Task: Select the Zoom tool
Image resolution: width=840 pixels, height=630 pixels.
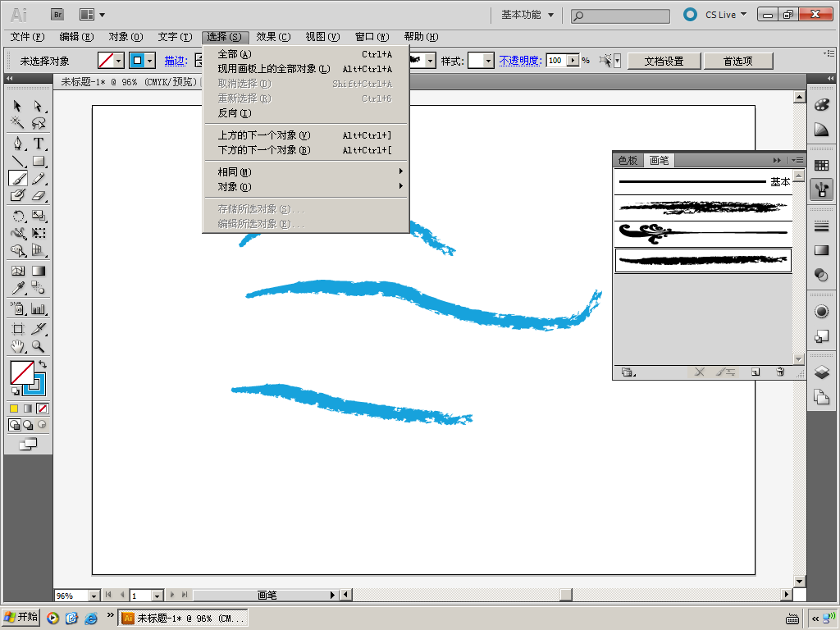Action: 38,346
